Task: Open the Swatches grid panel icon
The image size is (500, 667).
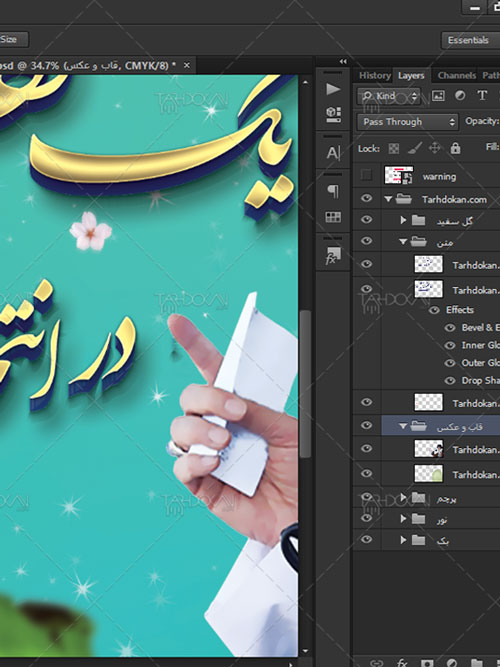Action: [x=333, y=217]
